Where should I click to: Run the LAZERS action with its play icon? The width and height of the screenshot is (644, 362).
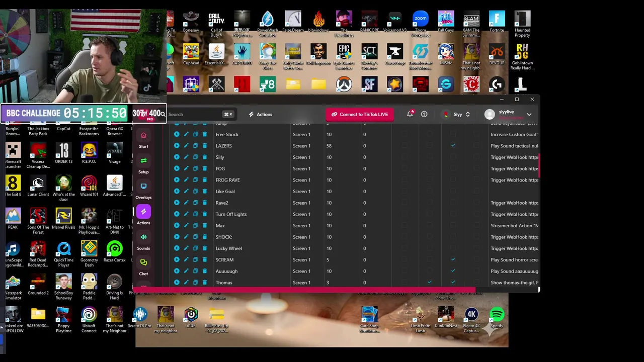point(177,146)
